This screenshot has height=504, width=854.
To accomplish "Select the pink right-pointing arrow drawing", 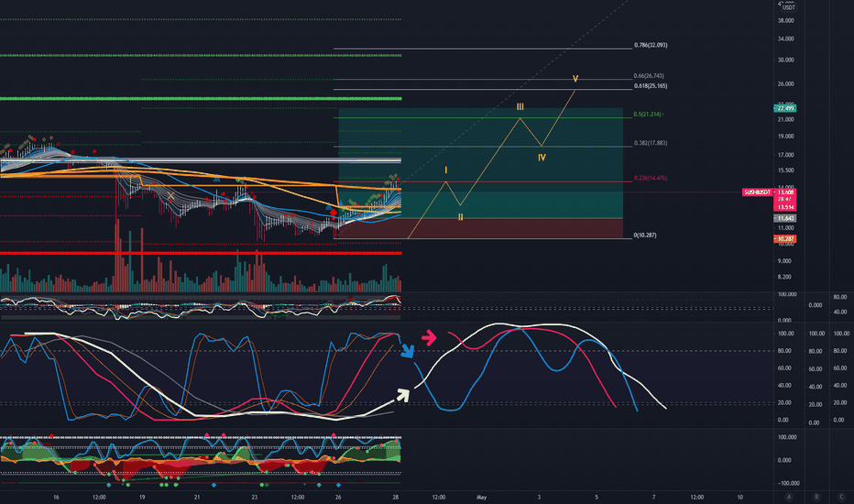I will coord(429,338).
